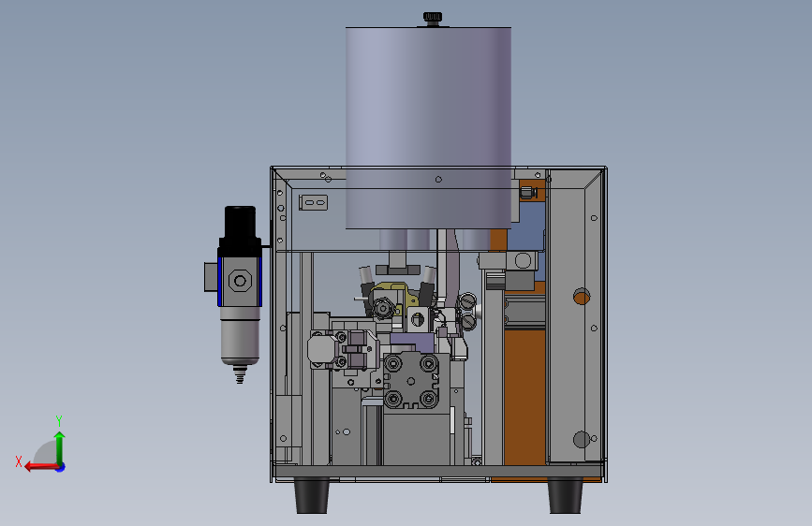This screenshot has width=812, height=526.
Task: Select the black knob atop the cylindrical tank
Action: click(x=433, y=19)
